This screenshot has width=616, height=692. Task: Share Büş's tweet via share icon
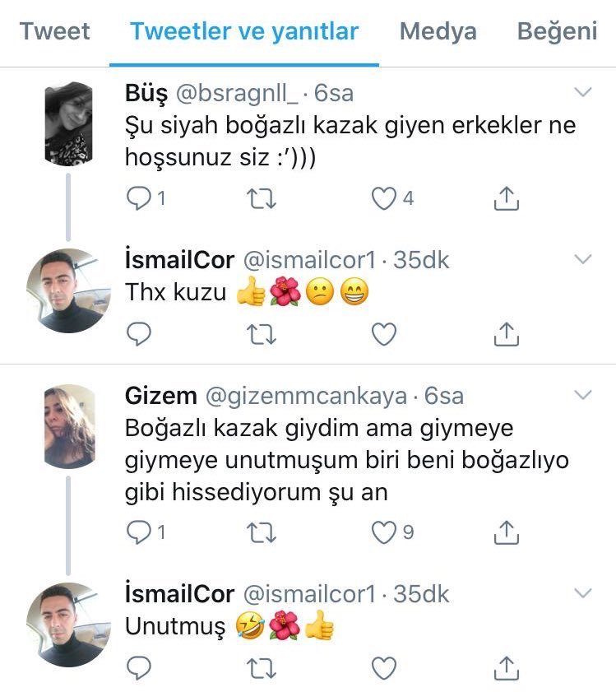tap(507, 198)
